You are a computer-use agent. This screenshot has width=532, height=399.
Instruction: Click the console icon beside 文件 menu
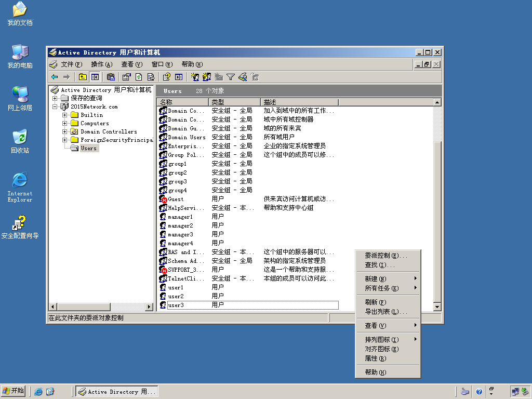tap(54, 64)
